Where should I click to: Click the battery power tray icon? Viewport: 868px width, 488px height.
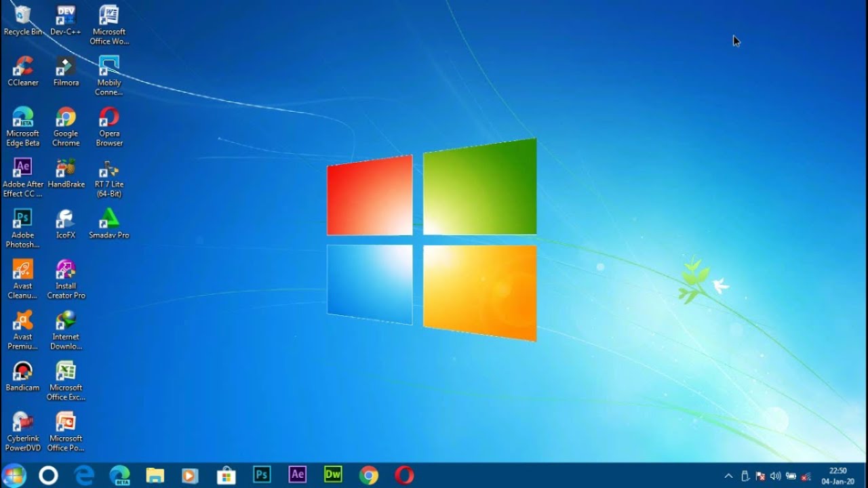coord(791,476)
